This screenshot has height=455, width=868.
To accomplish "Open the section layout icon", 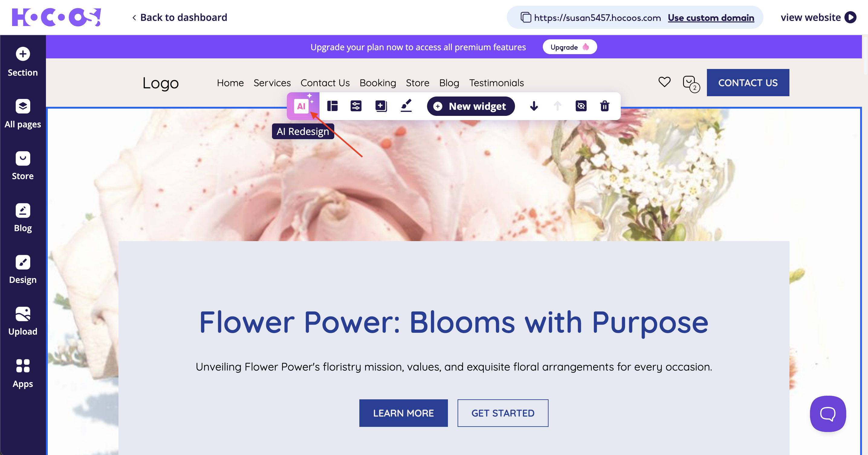I will tap(332, 106).
